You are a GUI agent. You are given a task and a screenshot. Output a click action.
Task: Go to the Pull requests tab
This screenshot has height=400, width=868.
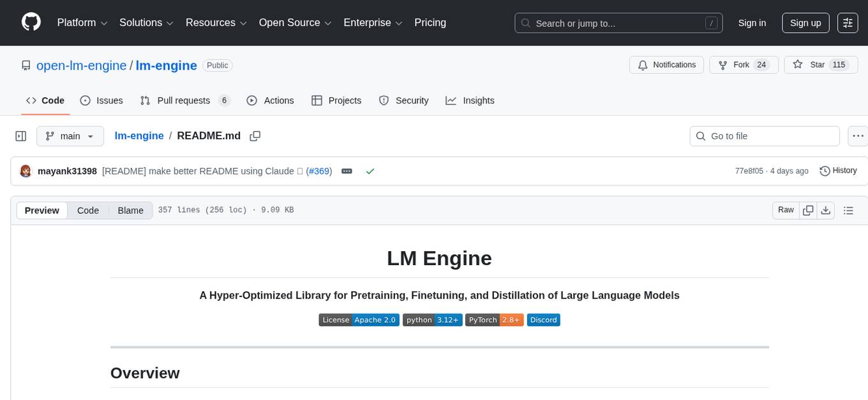click(184, 100)
